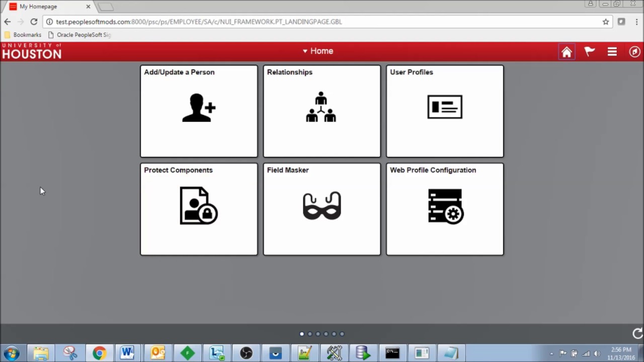Click the browser address bar URL
The image size is (644, 362).
click(199, 22)
